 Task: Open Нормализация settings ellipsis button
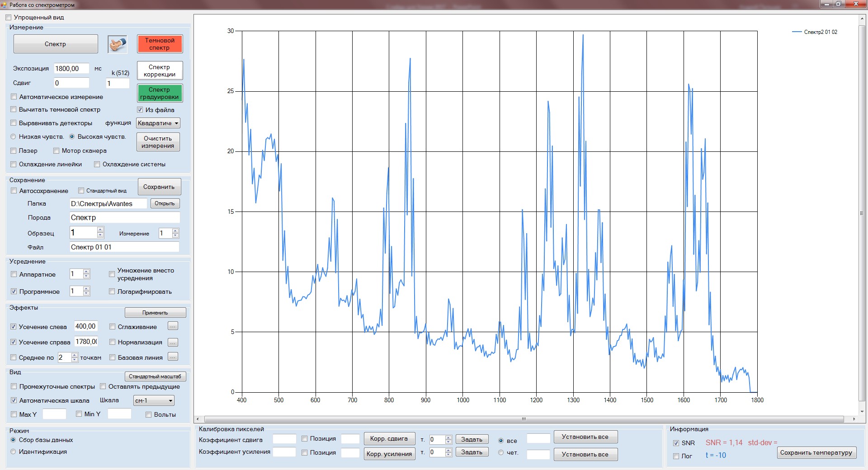click(173, 342)
